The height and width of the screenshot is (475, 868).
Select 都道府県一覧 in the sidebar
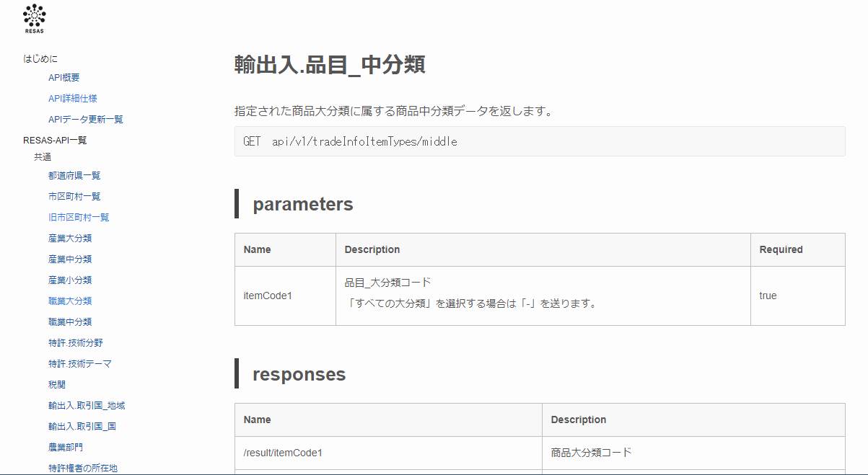coord(74,175)
